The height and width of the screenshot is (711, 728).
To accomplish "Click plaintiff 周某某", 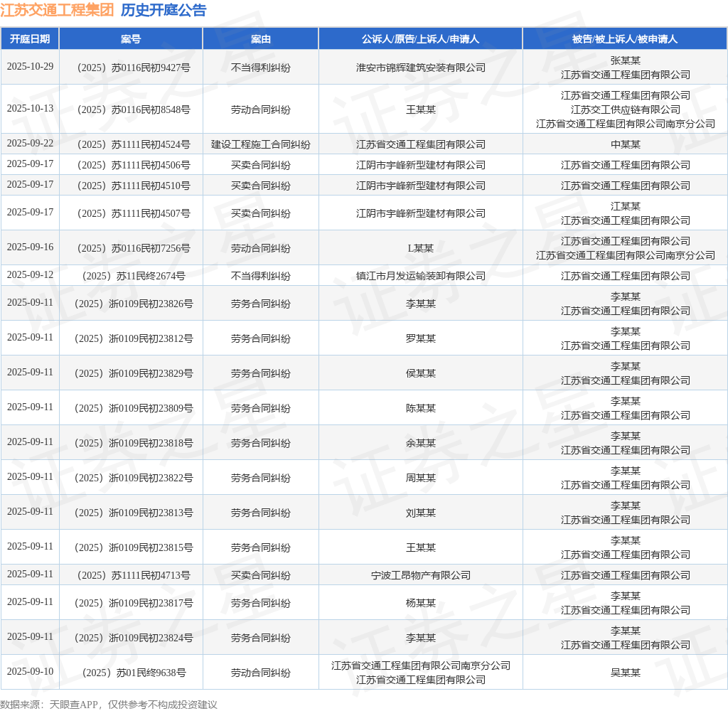I will click(421, 478).
